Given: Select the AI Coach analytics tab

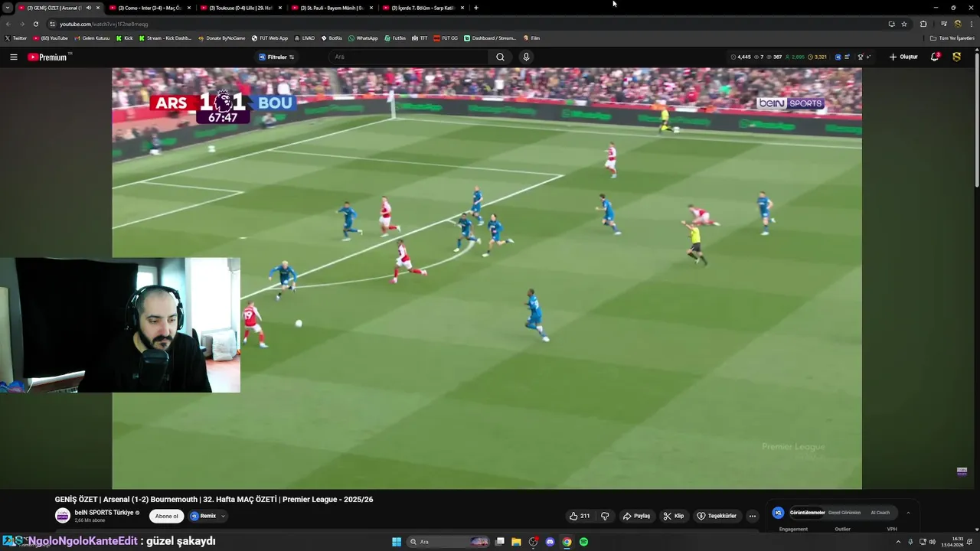Looking at the screenshot, I should [x=880, y=513].
